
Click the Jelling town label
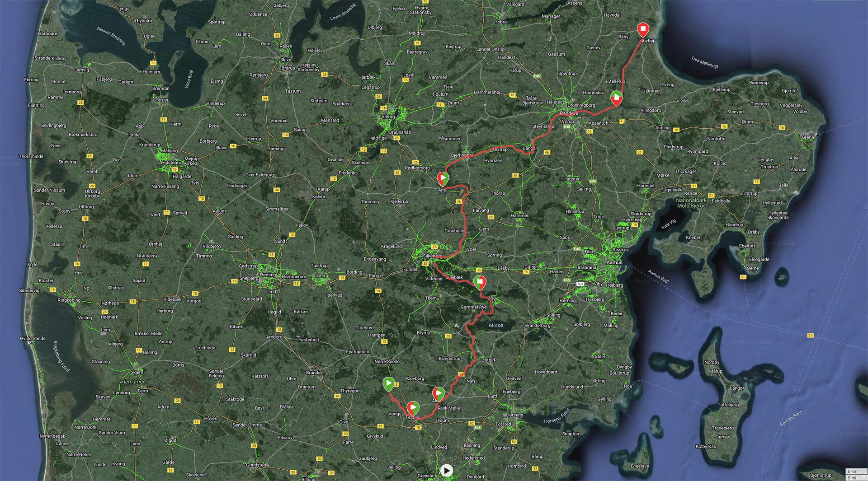394,467
